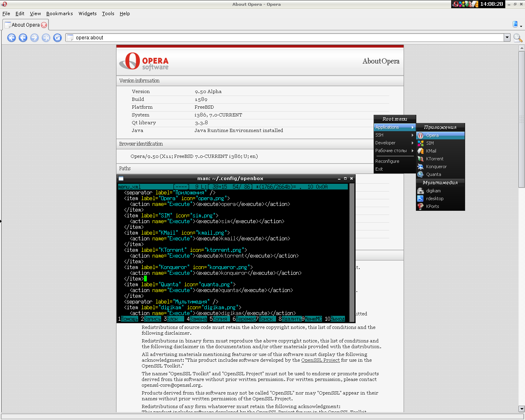
Task: Maximize the man: ~/.config/openbox terminal window
Action: pyautogui.click(x=345, y=179)
